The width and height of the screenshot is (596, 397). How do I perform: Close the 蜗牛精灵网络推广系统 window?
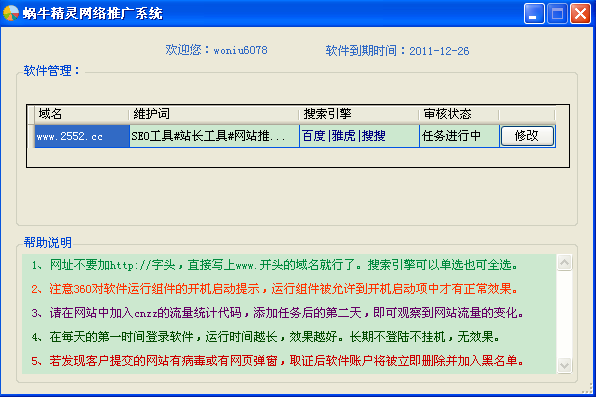(580, 14)
